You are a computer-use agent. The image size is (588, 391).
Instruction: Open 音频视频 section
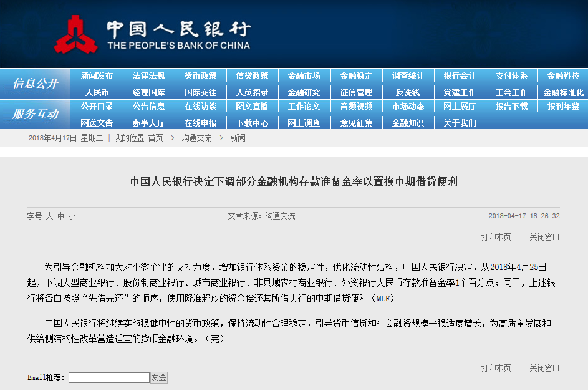[356, 107]
